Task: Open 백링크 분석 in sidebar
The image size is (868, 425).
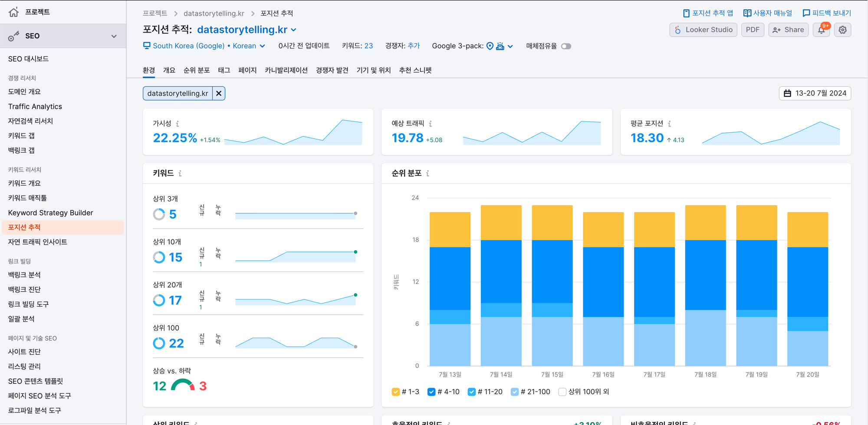Action: point(24,275)
